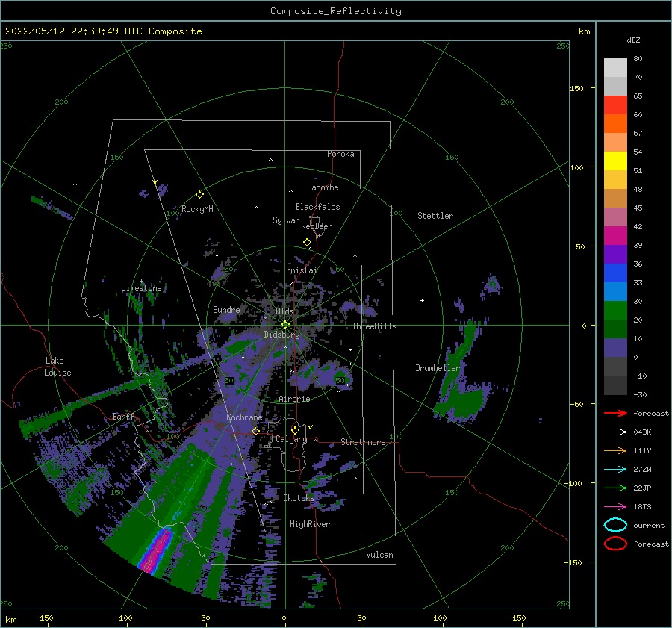Click the red forecast ellipse legend icon
Screen dimensions: 672x628
(615, 544)
